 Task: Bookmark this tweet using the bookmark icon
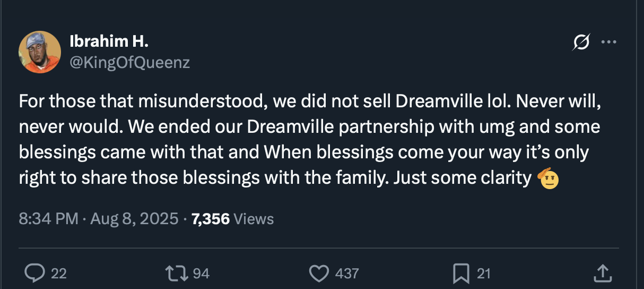tap(460, 274)
